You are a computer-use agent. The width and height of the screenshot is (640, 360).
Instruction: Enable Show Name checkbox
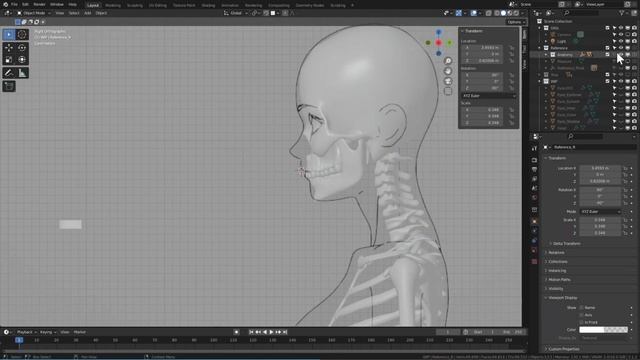pos(581,308)
